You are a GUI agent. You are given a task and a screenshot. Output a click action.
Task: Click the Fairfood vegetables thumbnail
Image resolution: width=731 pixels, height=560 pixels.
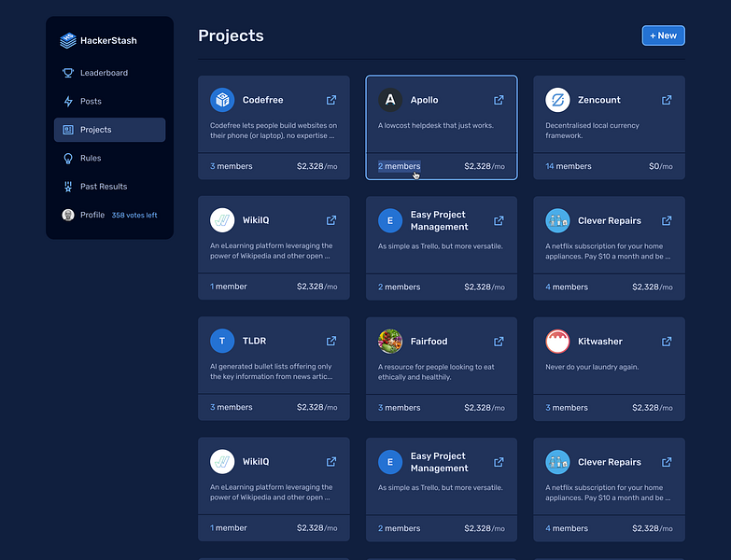[390, 342]
